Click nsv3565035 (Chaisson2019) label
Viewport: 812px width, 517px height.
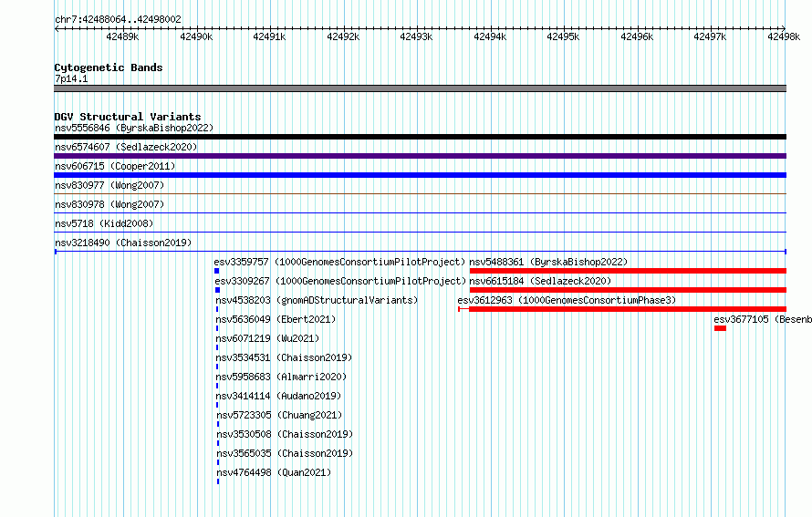pyautogui.click(x=285, y=453)
